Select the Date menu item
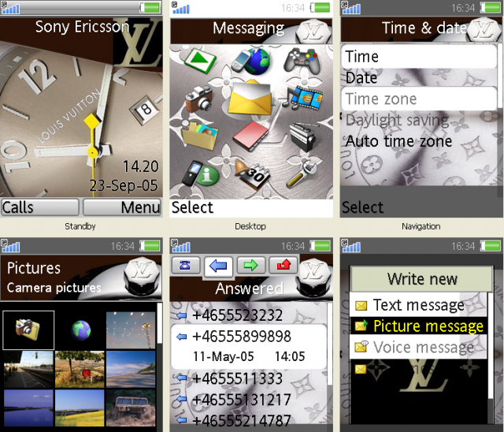Screen dimensions: 504x432 (x=419, y=78)
